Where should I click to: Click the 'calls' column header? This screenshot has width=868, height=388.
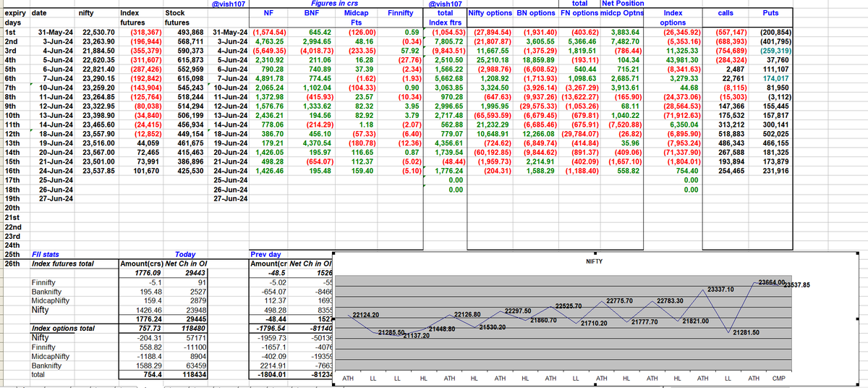pos(726,13)
